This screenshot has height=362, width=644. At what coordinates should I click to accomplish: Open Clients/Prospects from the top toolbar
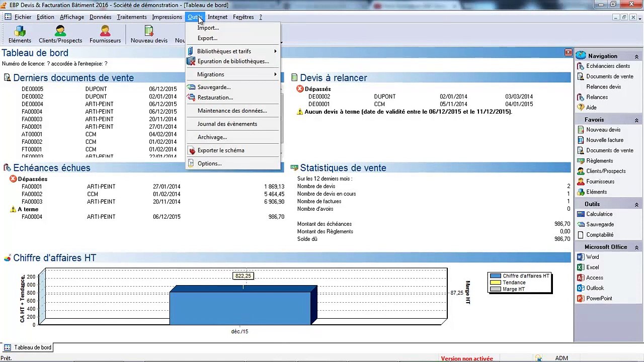[x=60, y=34]
